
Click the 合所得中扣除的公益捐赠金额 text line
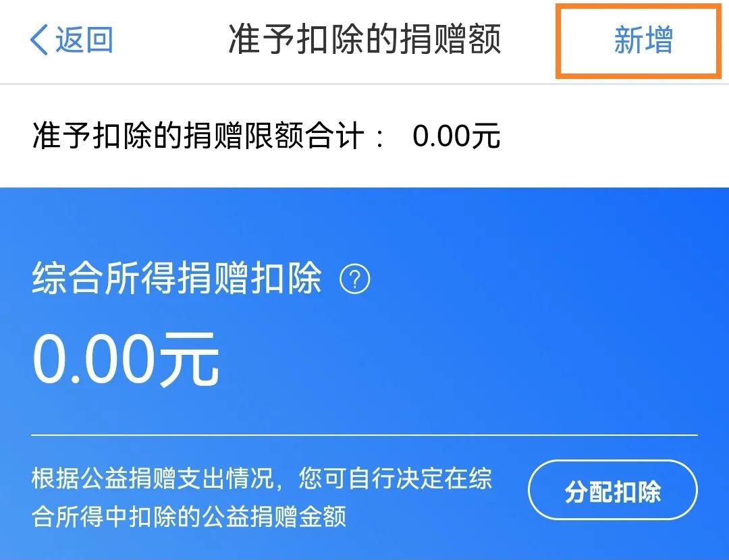pos(189,516)
